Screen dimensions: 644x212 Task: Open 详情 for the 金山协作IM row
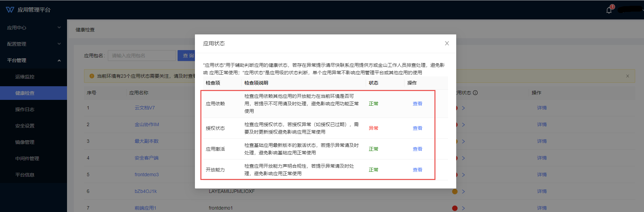point(542,124)
